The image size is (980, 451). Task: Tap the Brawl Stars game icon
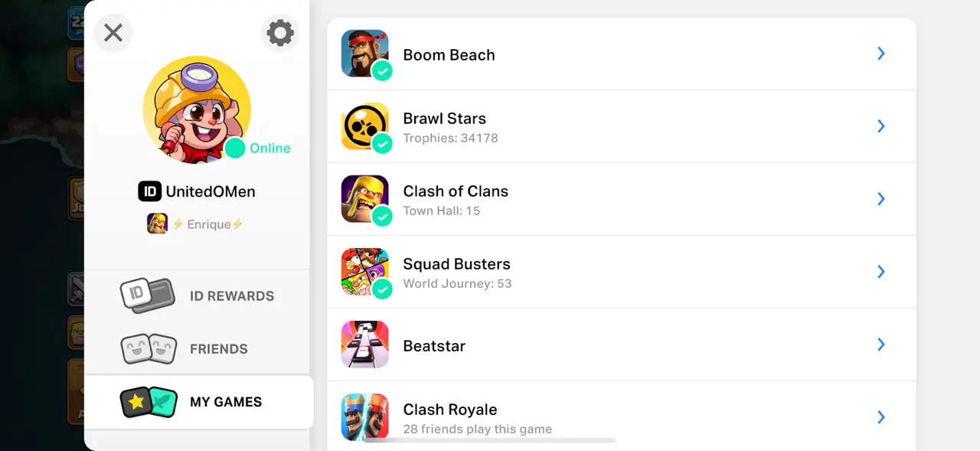tap(364, 126)
